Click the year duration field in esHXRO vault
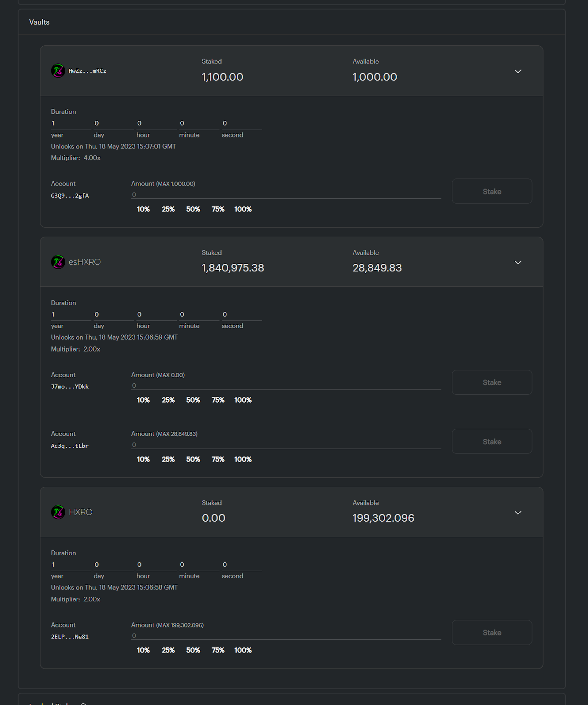588x705 pixels. tap(71, 315)
